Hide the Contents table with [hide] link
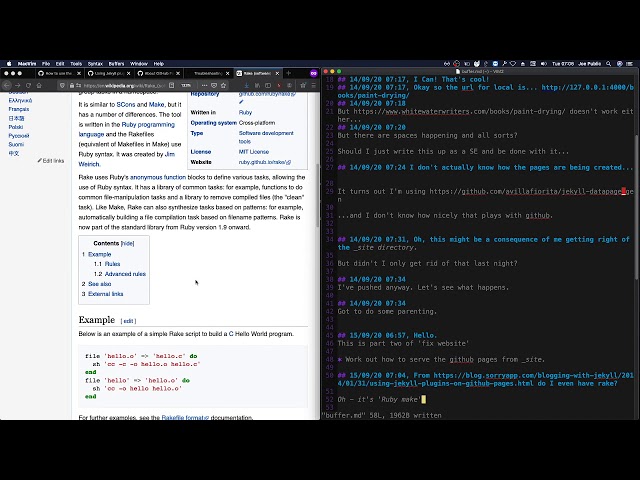The width and height of the screenshot is (640, 480). click(x=127, y=243)
